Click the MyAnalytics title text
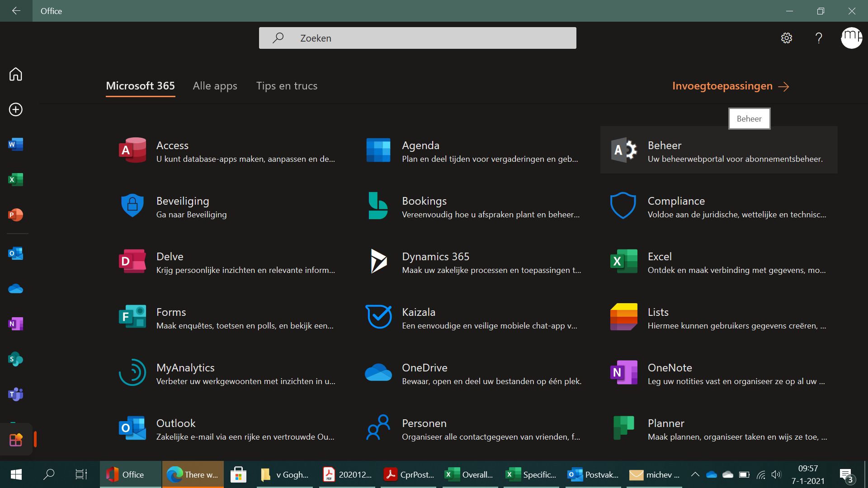The width and height of the screenshot is (868, 488). [x=185, y=368]
